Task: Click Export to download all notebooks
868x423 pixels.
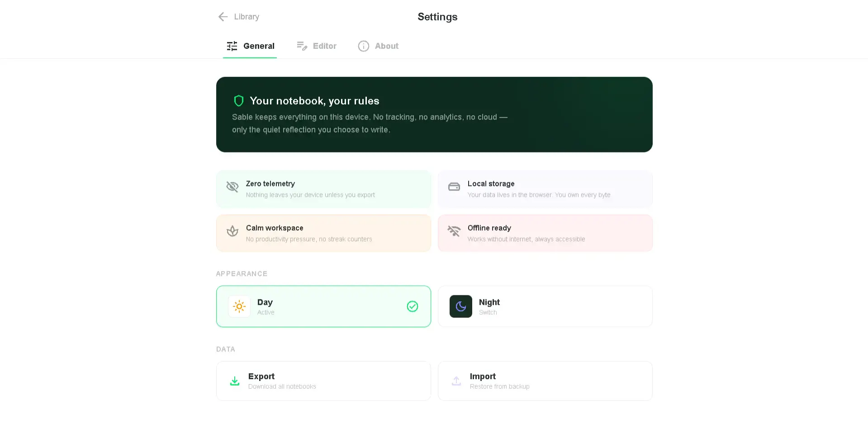Action: (x=323, y=381)
